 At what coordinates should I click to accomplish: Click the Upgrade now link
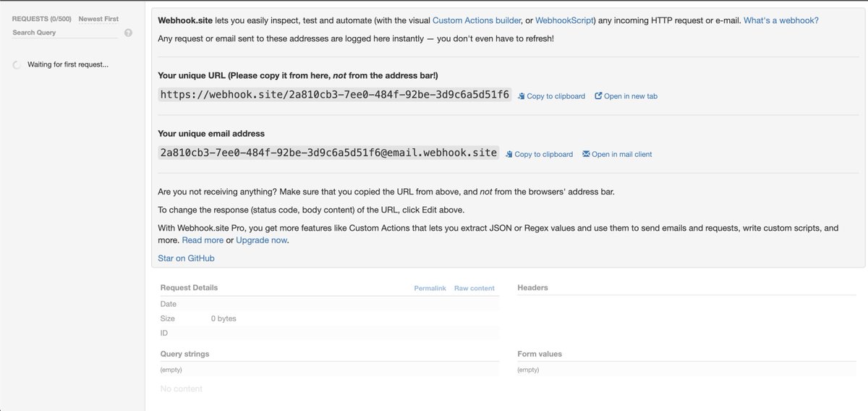(x=261, y=240)
